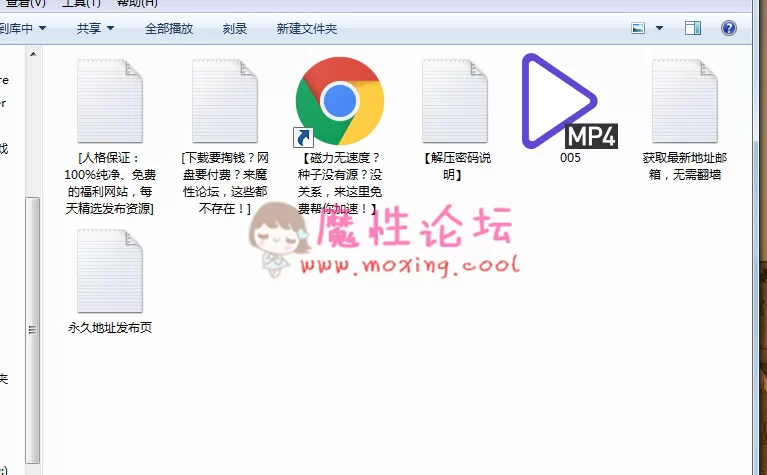Select the 永久地址发布页 file icon

pyautogui.click(x=110, y=271)
